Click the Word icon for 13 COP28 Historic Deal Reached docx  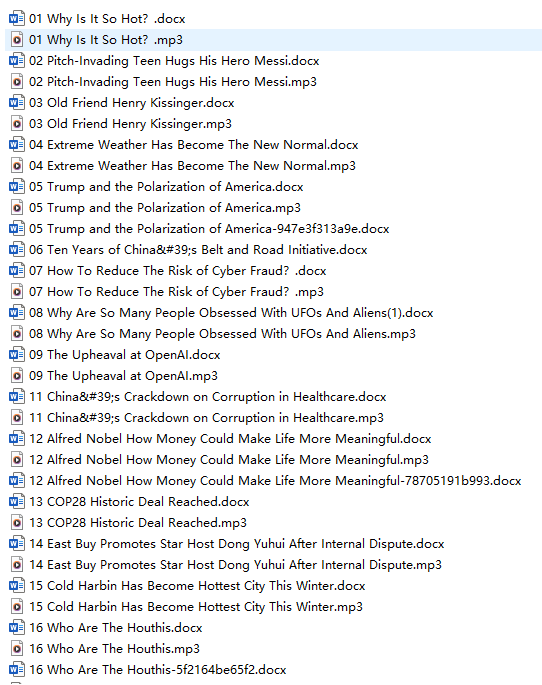tap(17, 502)
